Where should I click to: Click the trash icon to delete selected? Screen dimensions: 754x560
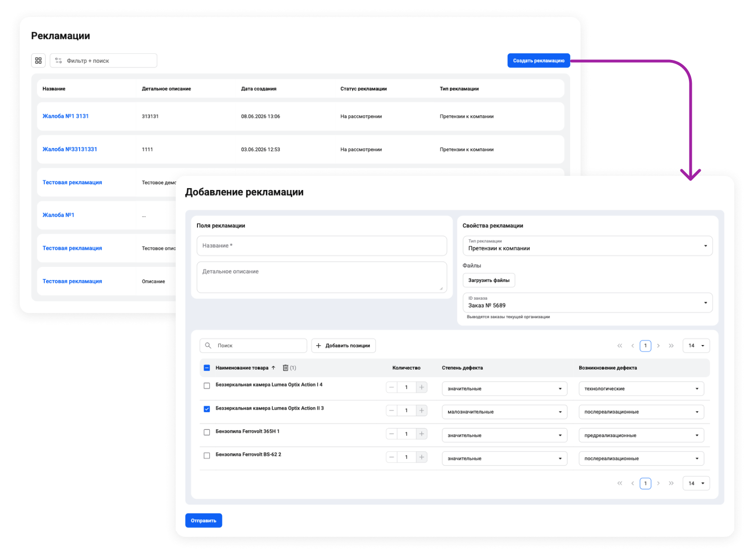(285, 368)
